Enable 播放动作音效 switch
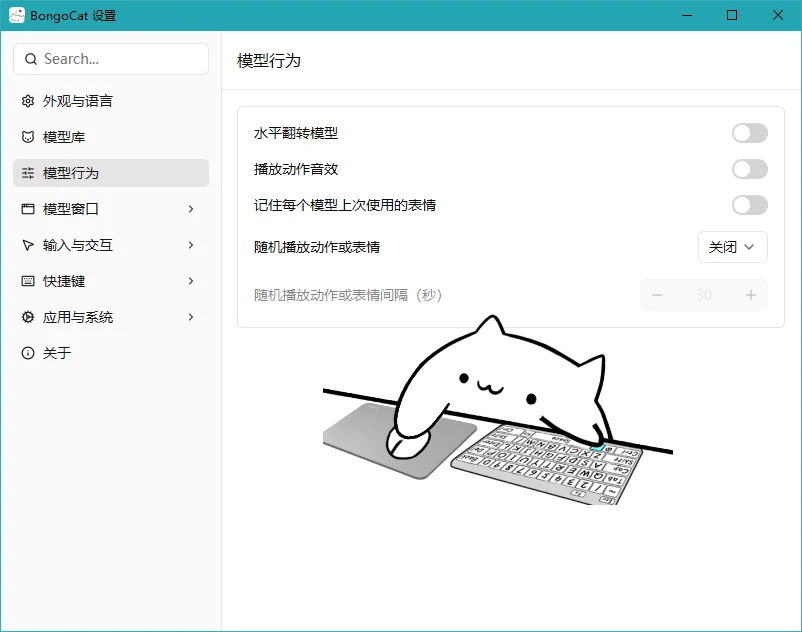The image size is (802, 632). pos(749,169)
